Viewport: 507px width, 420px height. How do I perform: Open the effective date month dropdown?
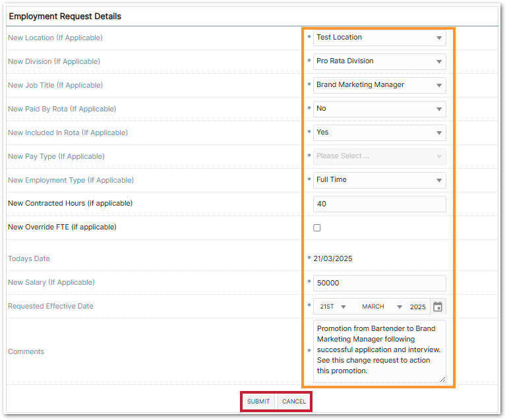(x=382, y=307)
